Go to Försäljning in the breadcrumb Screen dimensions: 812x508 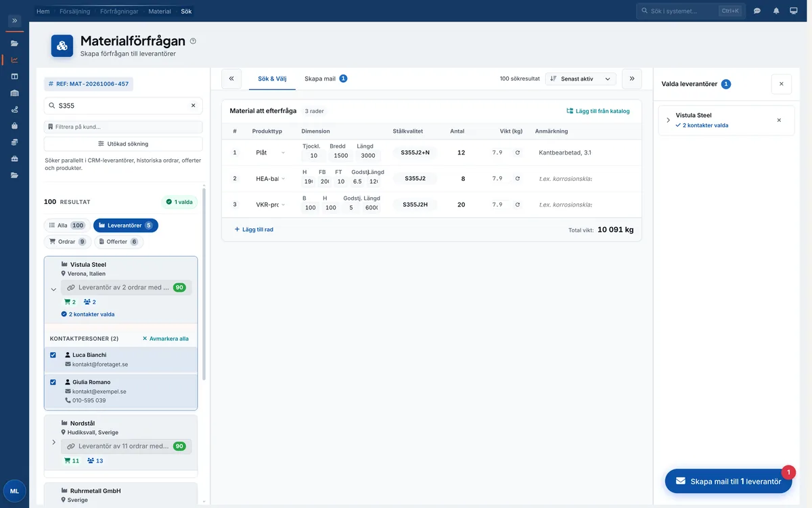74,11
